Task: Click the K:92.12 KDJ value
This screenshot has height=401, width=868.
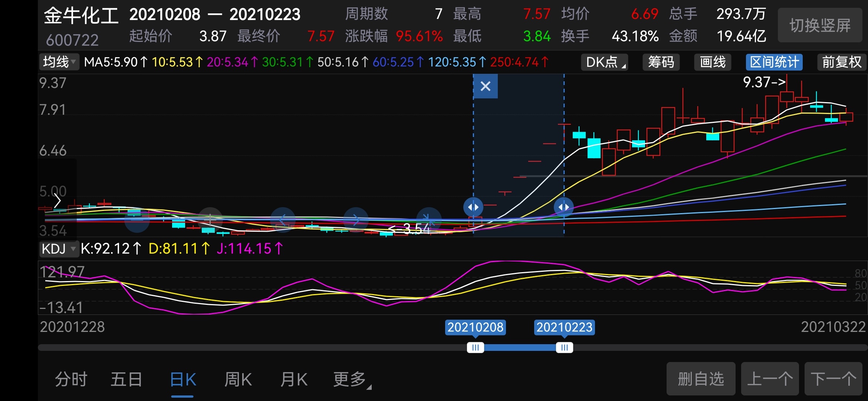Action: point(111,249)
